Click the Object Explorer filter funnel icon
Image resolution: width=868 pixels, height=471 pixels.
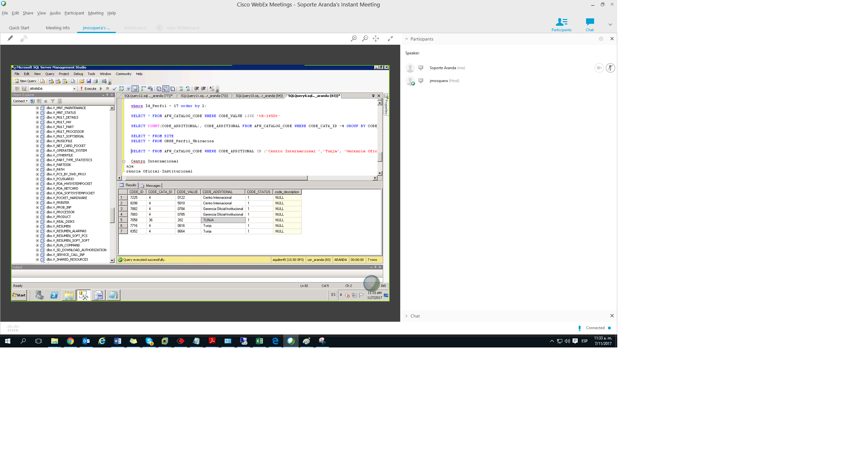click(x=53, y=101)
